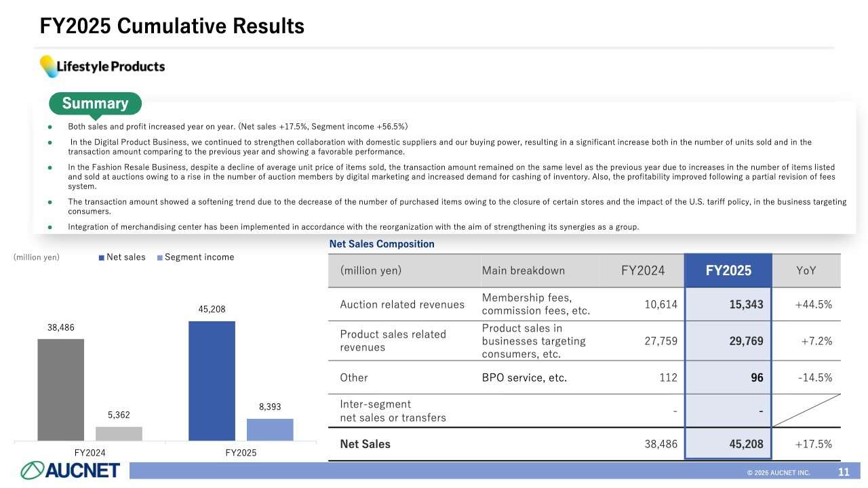Click the Net Sales total 45,208 cell
Viewport: 868px width, 488px height.
point(728,445)
